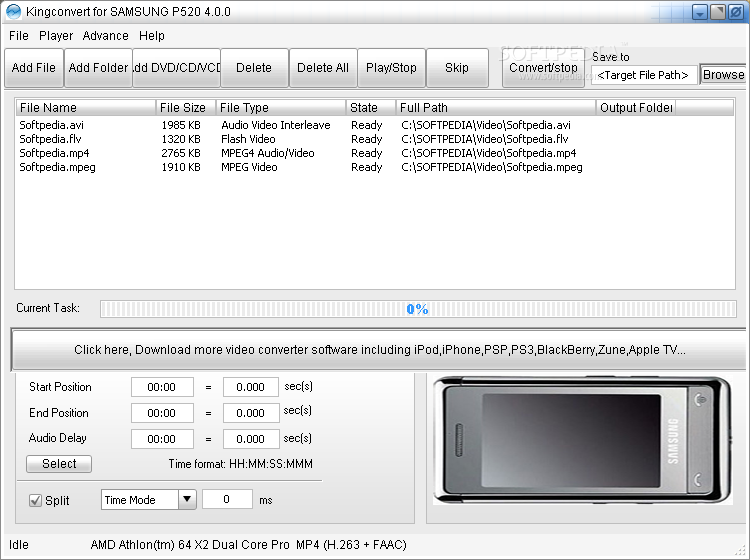Click the Delete button

(x=254, y=68)
